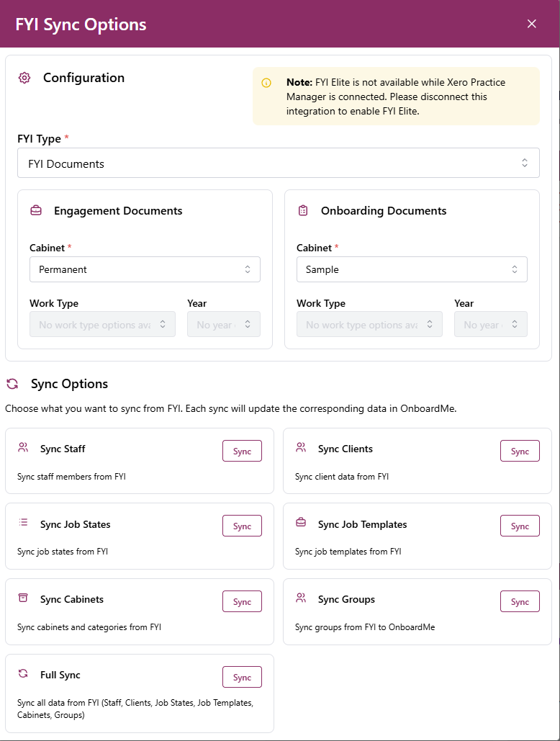Click the note info icon
Image resolution: width=560 pixels, height=741 pixels.
tap(266, 83)
